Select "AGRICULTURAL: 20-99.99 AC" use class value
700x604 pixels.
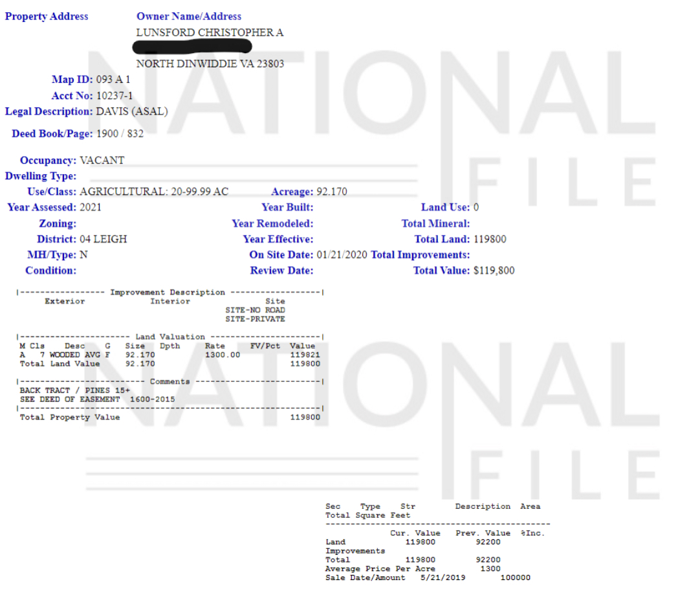click(x=154, y=192)
